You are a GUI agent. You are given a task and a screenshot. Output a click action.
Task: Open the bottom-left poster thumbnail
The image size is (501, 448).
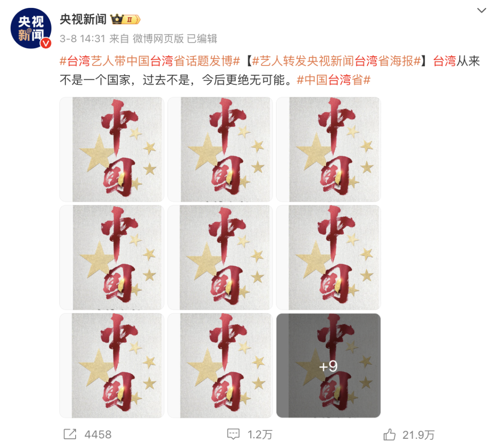[x=112, y=365]
